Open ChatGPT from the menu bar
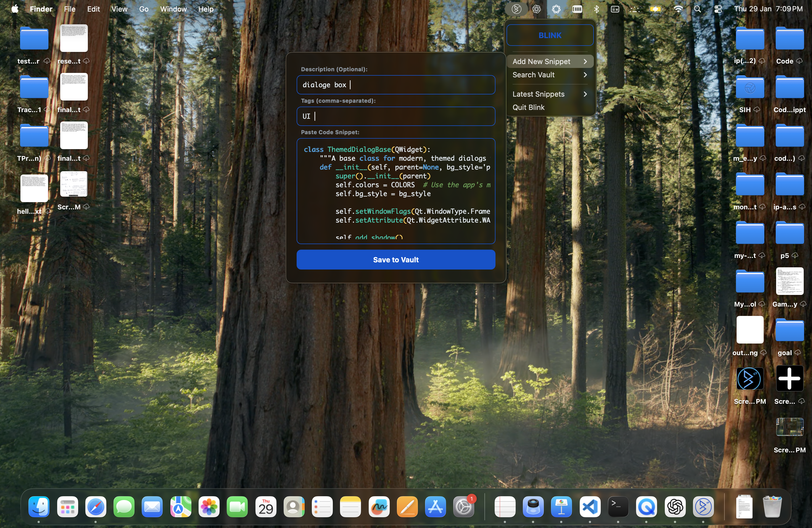The image size is (812, 528). [536, 9]
